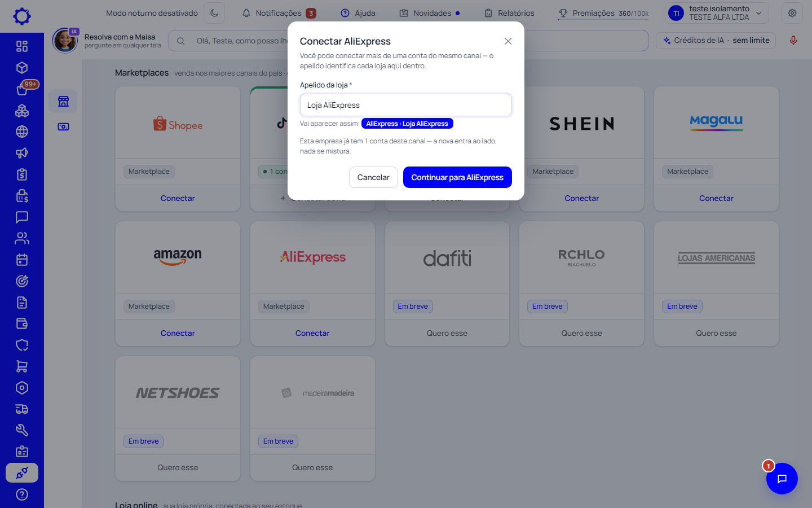Open the dashboard grid icon in sidebar
Viewport: 812px width, 508px height.
tap(22, 46)
